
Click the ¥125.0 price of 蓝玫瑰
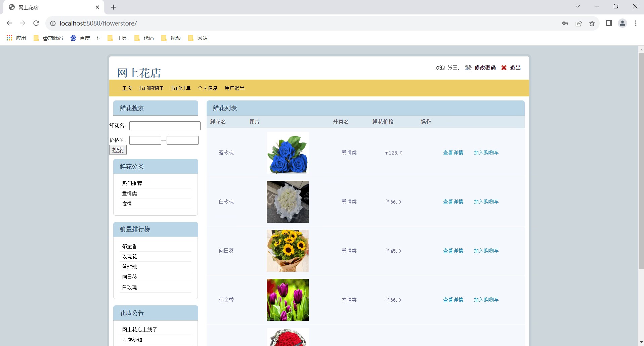click(393, 153)
